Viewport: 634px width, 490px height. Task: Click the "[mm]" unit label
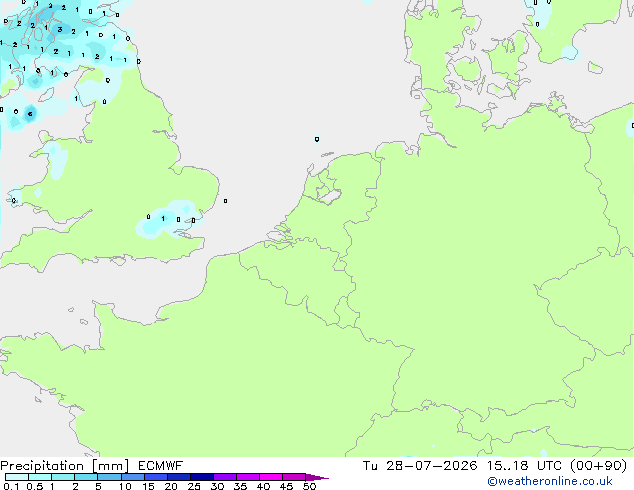pos(110,466)
